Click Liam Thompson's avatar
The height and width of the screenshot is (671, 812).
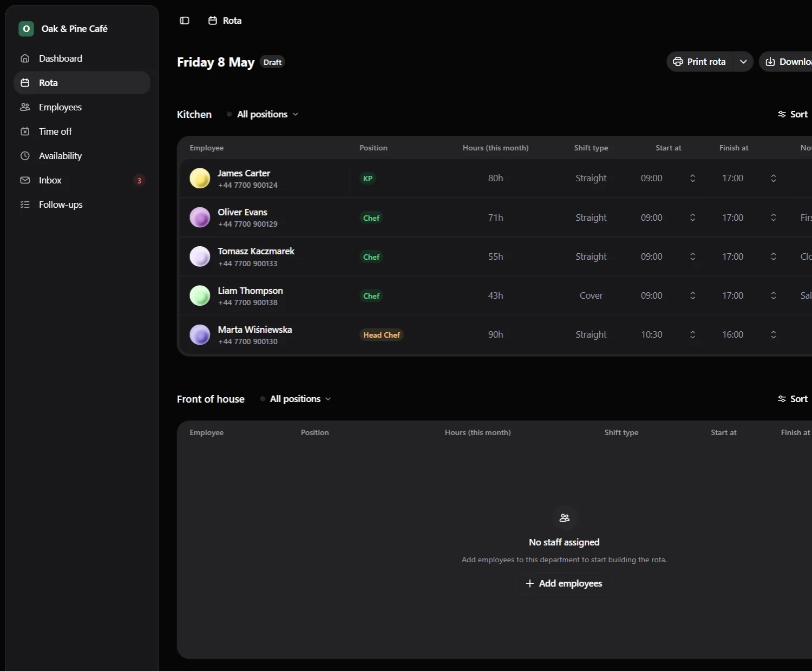tap(200, 295)
